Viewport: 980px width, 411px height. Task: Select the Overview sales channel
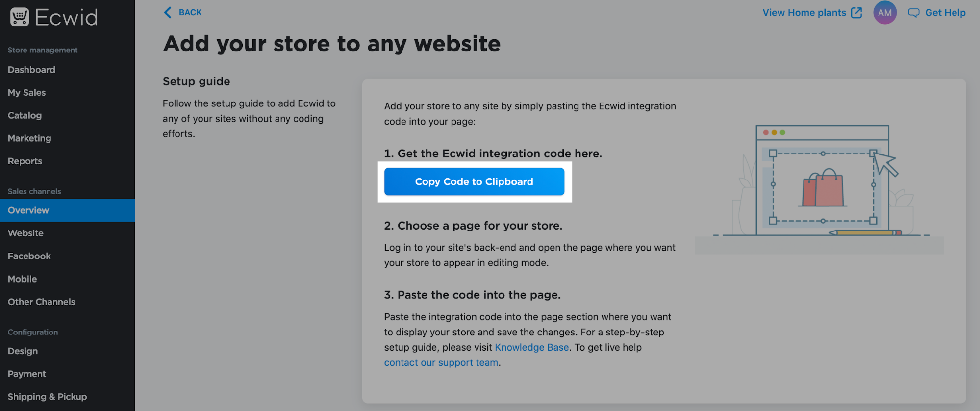click(x=67, y=210)
